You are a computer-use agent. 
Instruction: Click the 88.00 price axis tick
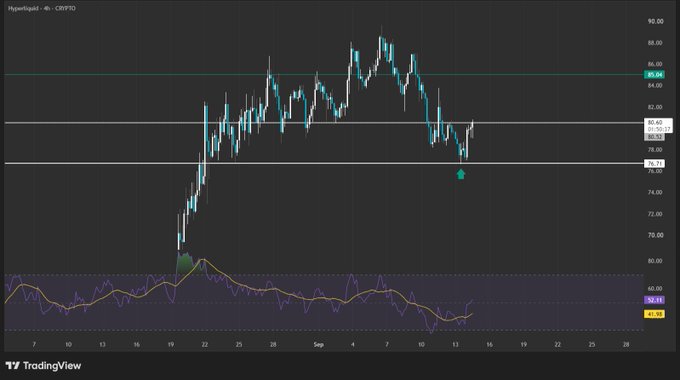(655, 43)
